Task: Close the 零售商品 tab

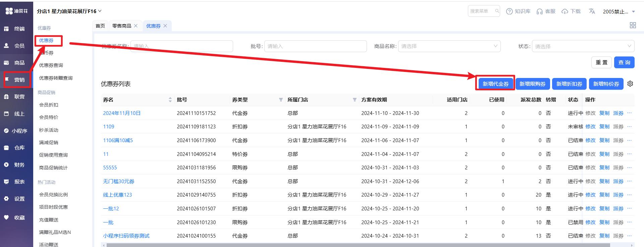Action: pyautogui.click(x=136, y=26)
